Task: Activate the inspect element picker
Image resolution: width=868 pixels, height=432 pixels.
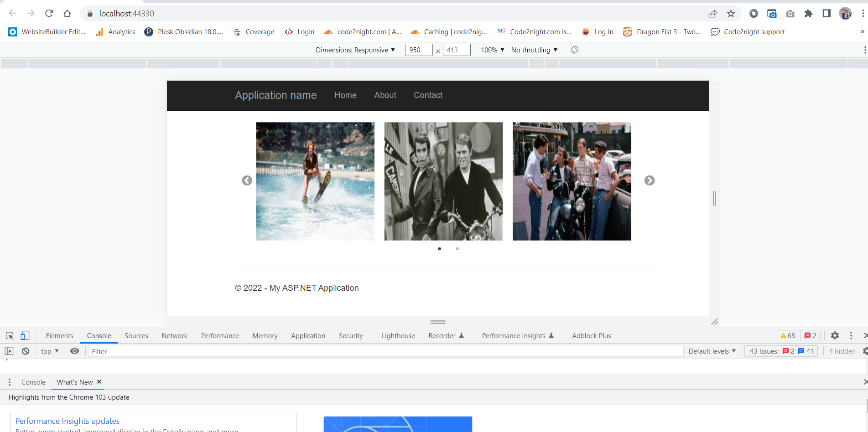Action: 10,336
